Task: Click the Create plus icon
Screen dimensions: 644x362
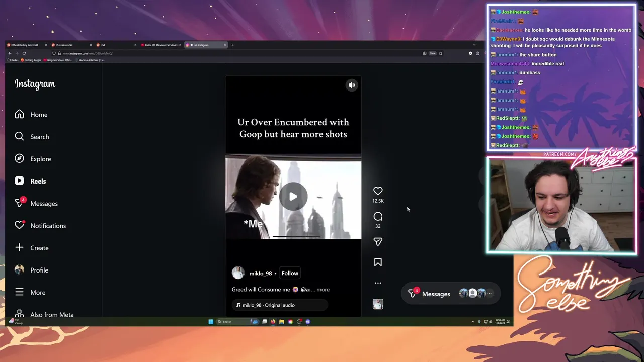Action: [x=19, y=247]
